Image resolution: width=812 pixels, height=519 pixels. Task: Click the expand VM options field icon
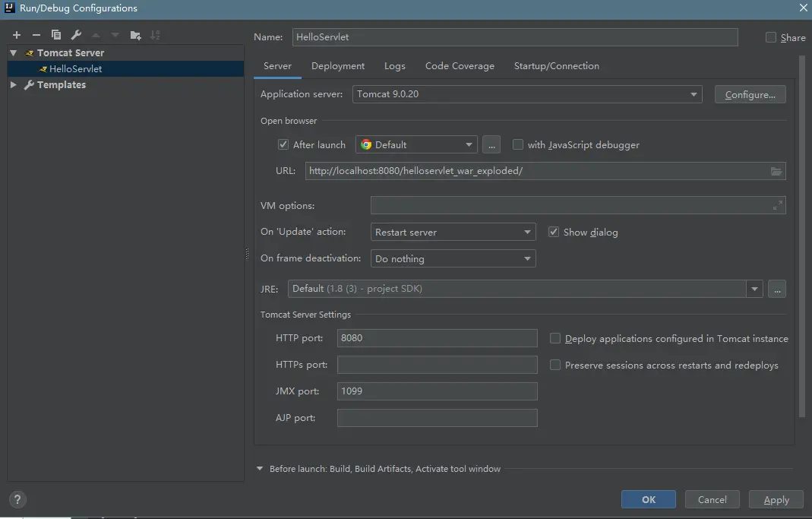coord(777,205)
